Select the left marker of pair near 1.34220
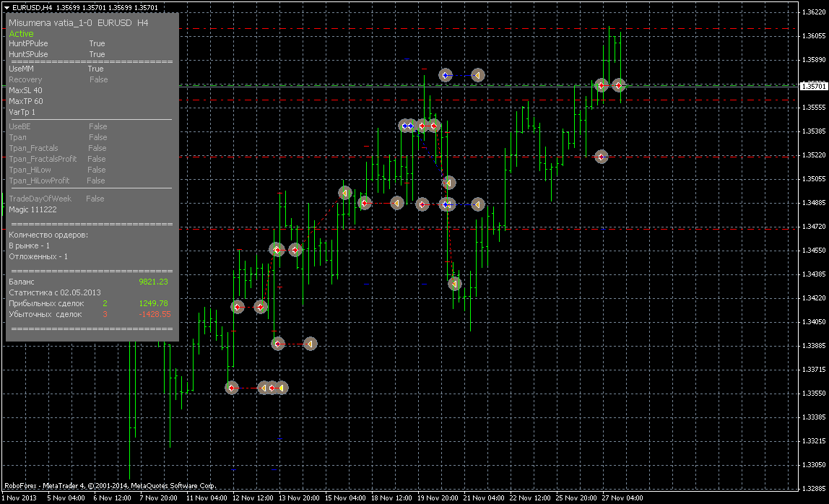Viewport: 829px width, 504px height. point(238,307)
